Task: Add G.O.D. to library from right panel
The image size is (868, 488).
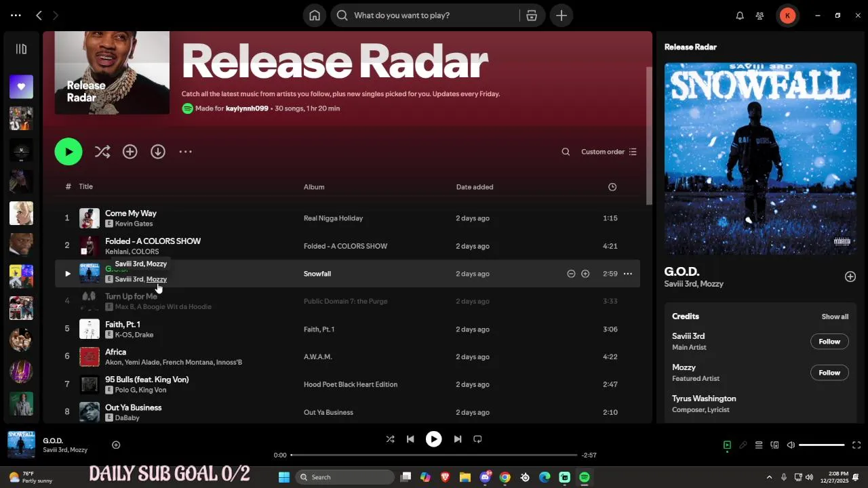Action: tap(850, 277)
